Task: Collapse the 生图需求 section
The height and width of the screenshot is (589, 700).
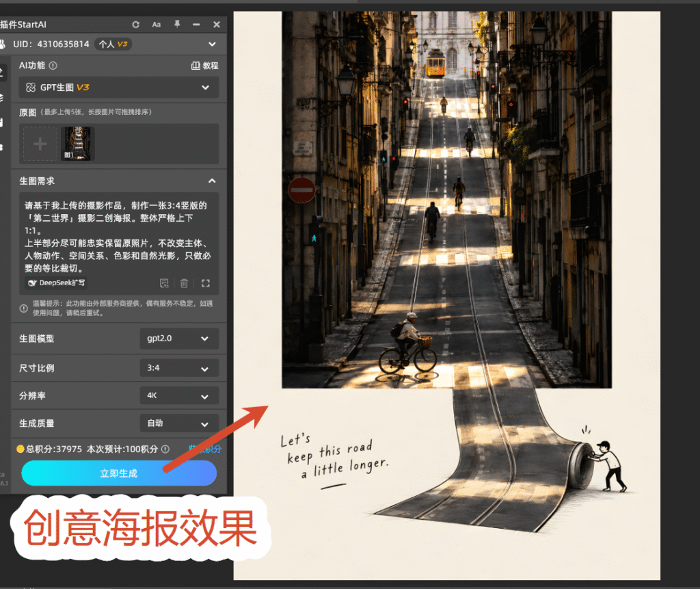Action: 212,181
